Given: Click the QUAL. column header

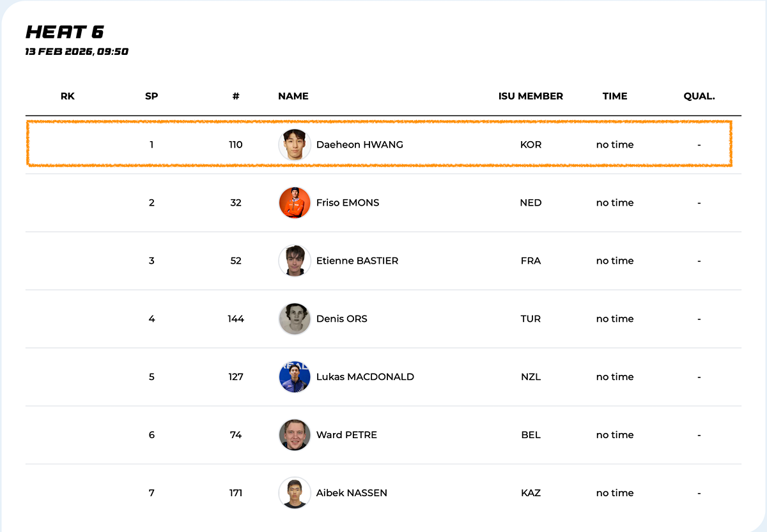Looking at the screenshot, I should coord(699,96).
